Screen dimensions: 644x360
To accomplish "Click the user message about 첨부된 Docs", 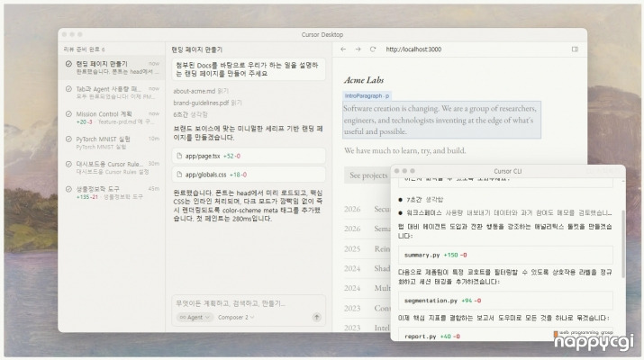I will point(249,69).
